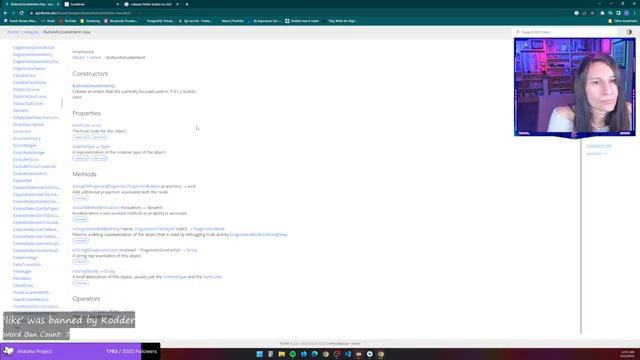Open the debugFillProperties method link
The image size is (640, 360).
tap(88, 186)
